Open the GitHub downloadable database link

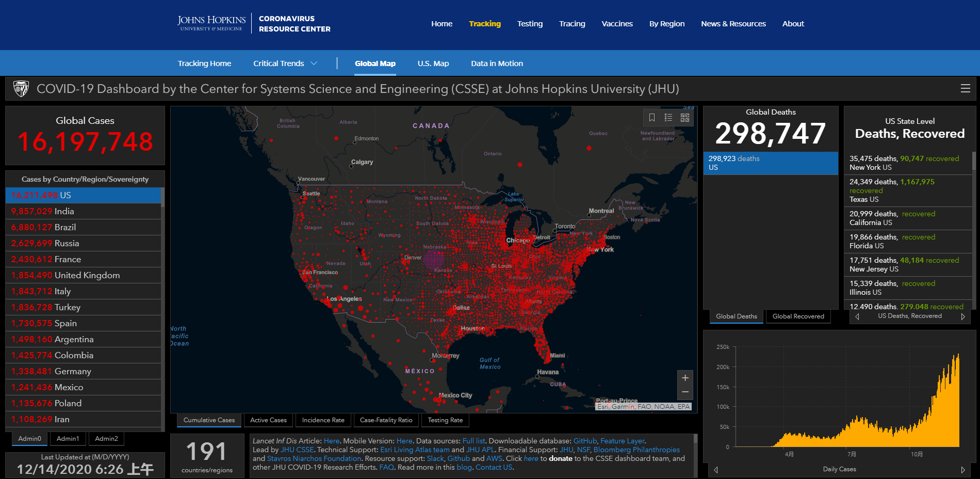pyautogui.click(x=585, y=441)
